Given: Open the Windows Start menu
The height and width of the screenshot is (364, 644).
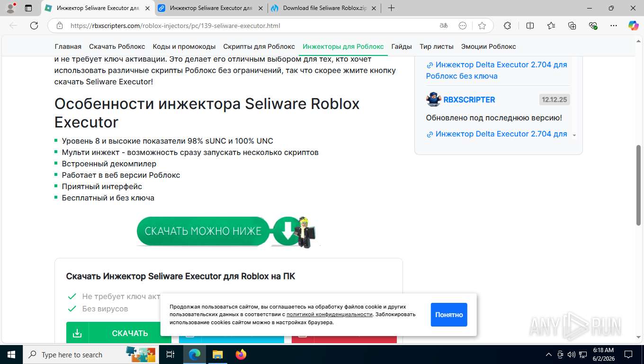Looking at the screenshot, I should coord(11,355).
